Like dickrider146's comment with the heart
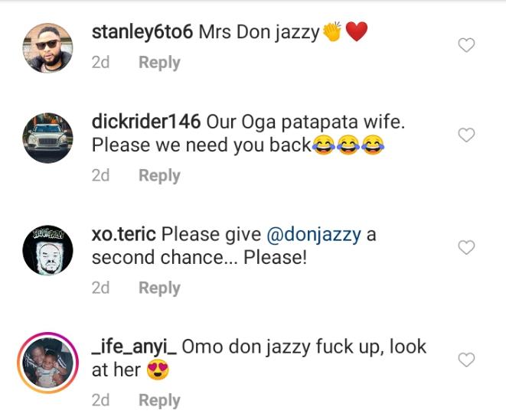The image size is (506, 420). coord(466,135)
